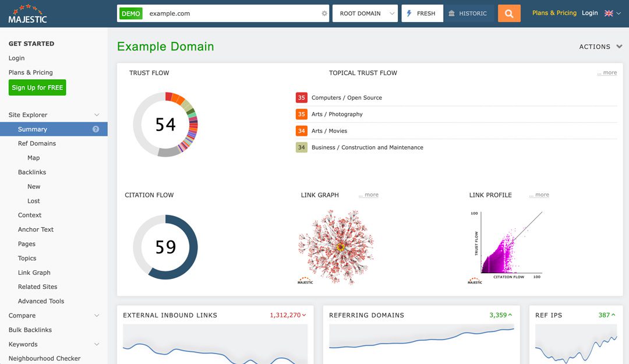Click more link beside Link Graph
This screenshot has height=364, width=629.
coord(369,195)
